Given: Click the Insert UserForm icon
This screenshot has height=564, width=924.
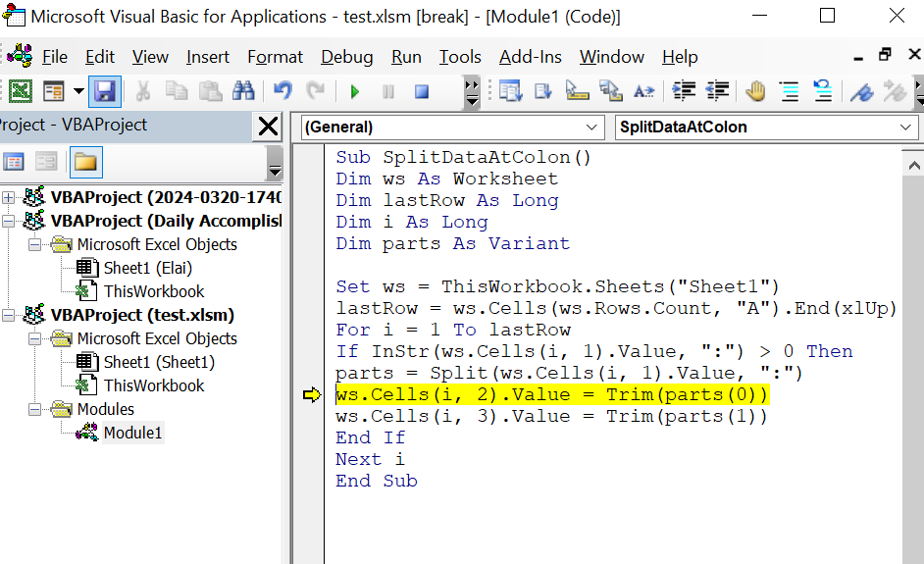Looking at the screenshot, I should tap(54, 91).
